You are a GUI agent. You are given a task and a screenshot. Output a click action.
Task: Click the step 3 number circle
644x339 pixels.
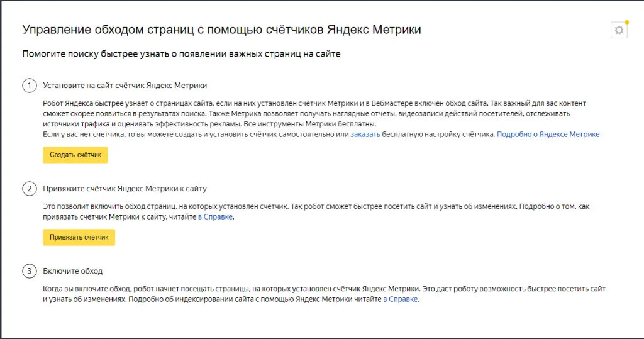[x=29, y=271]
